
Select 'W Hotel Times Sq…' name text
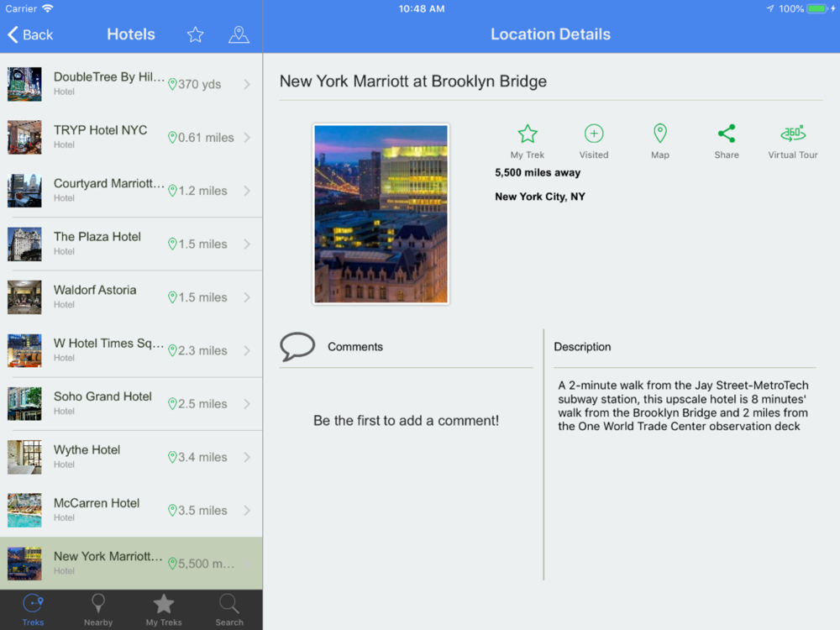coord(108,344)
